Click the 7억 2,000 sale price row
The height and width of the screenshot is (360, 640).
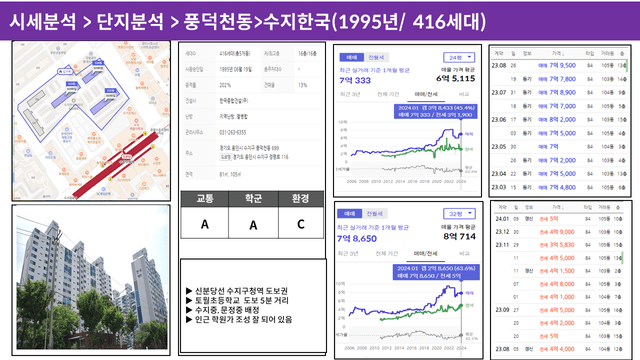[x=559, y=160]
